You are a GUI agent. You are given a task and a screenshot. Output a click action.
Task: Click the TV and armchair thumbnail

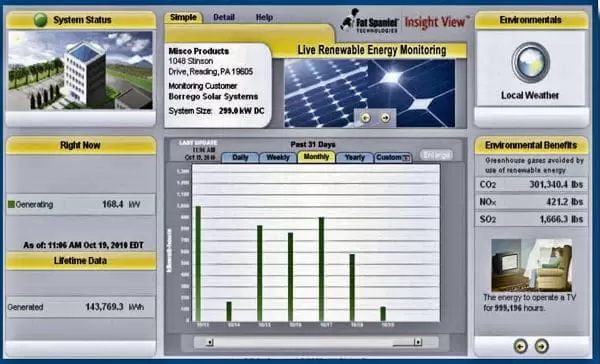click(532, 265)
